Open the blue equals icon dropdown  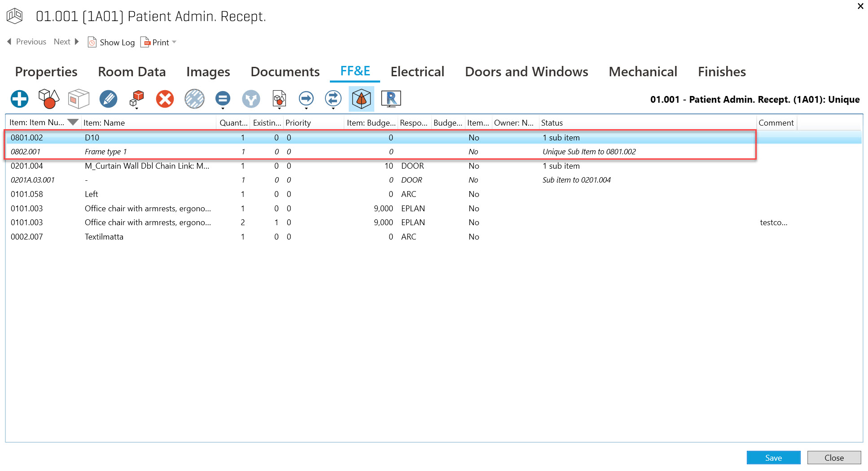click(223, 108)
